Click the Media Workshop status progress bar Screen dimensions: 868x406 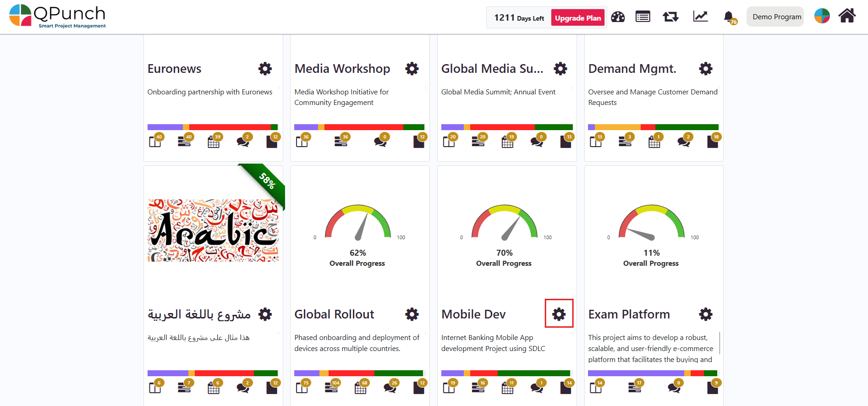point(359,127)
